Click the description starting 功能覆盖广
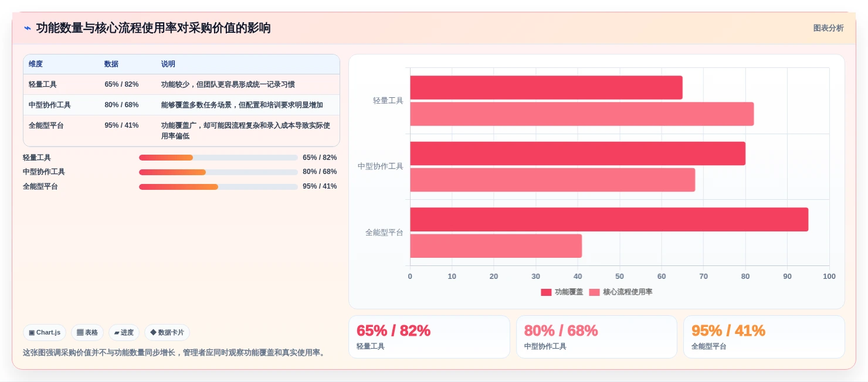This screenshot has height=382, width=868. pos(246,131)
